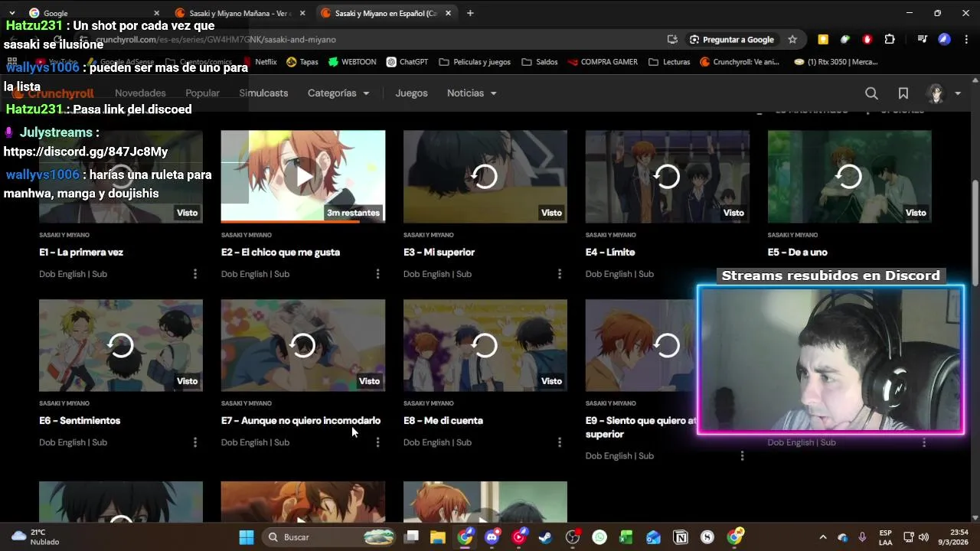Open the media control music icon
The height and width of the screenshot is (551, 980).
(923, 39)
